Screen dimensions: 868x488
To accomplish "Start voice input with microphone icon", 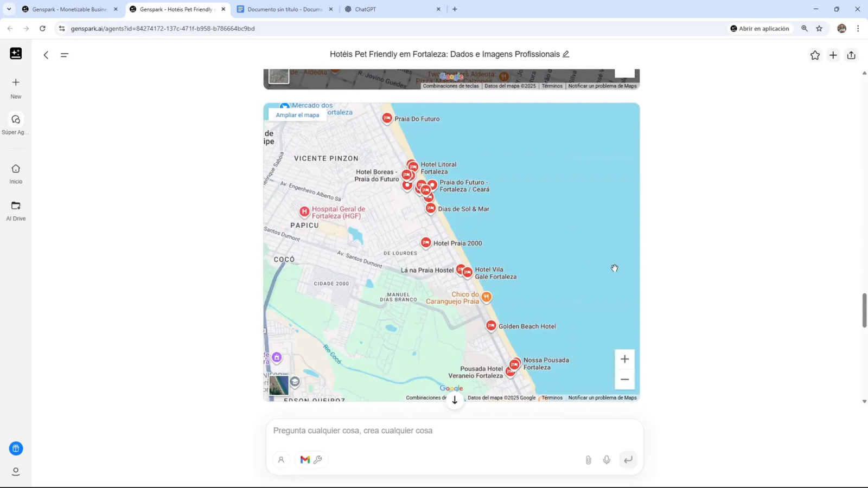I will click(607, 460).
